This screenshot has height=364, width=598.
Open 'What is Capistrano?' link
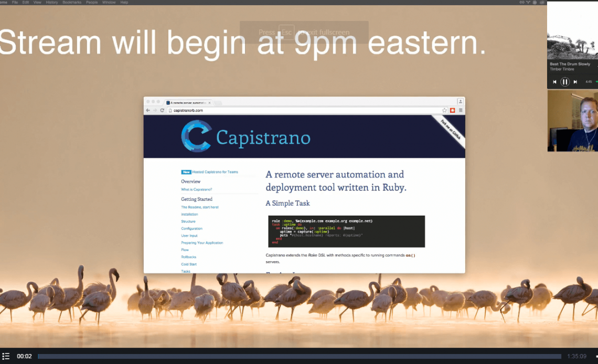pos(197,189)
